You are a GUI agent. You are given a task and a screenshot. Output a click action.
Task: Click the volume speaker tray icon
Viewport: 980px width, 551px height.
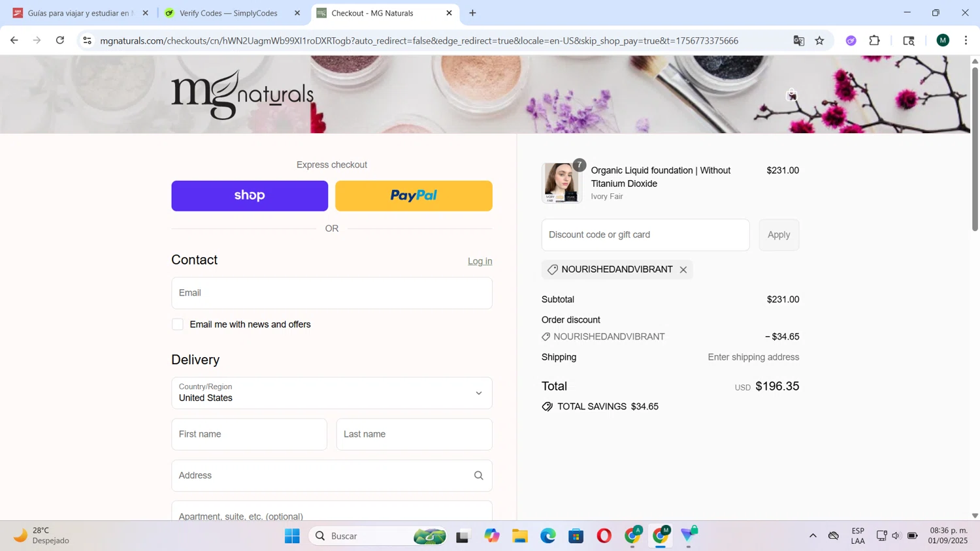coord(896,536)
